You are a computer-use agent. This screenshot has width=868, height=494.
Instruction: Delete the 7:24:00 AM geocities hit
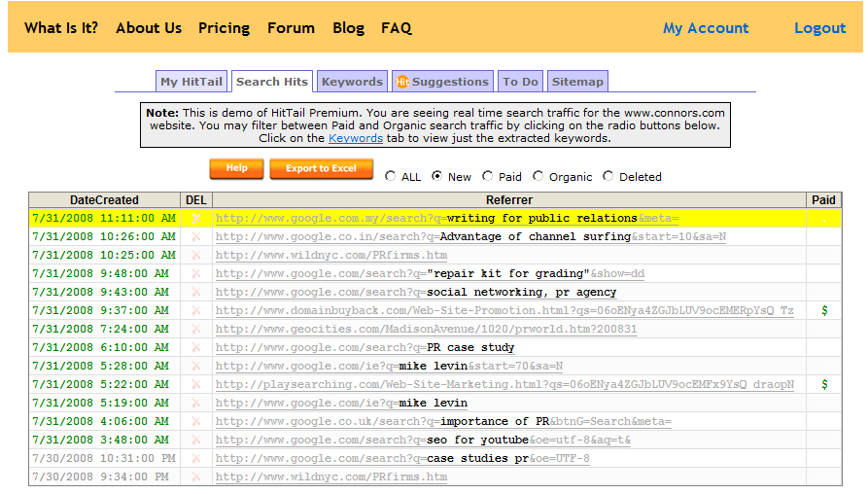(196, 329)
